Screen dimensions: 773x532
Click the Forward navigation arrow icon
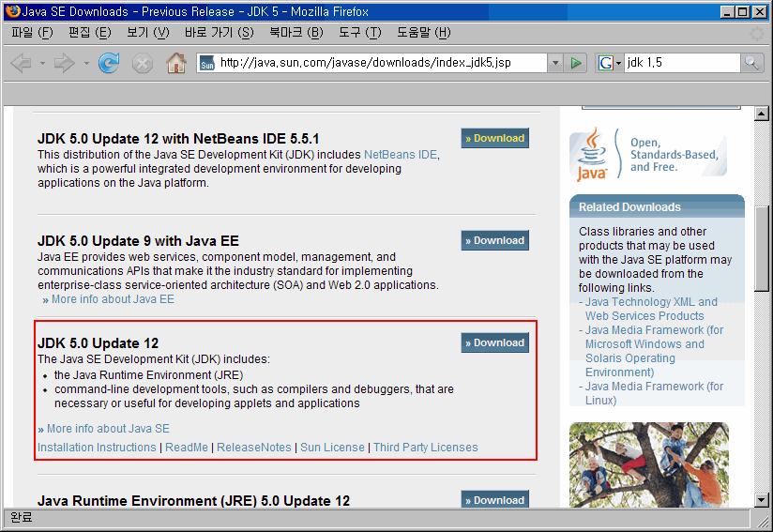point(64,63)
